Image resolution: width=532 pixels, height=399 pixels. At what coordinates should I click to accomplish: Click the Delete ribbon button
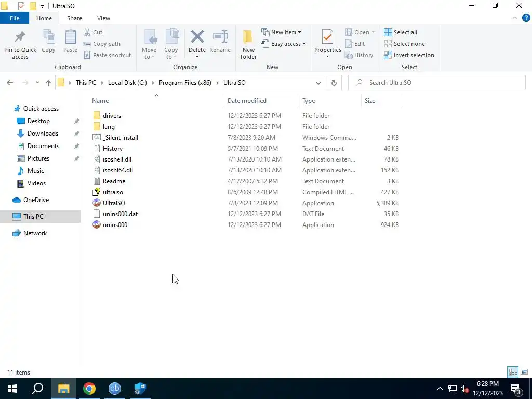pyautogui.click(x=197, y=41)
